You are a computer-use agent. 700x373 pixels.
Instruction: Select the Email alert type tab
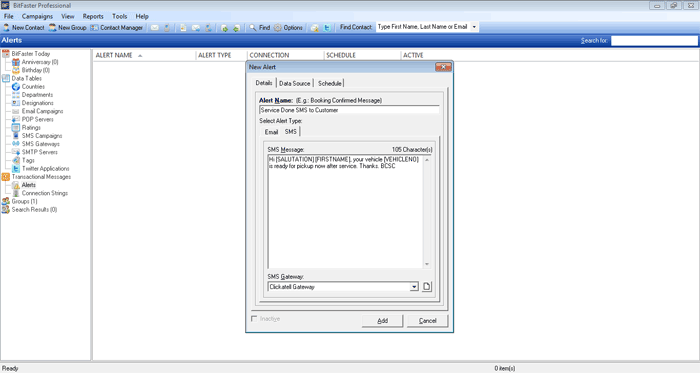(271, 132)
